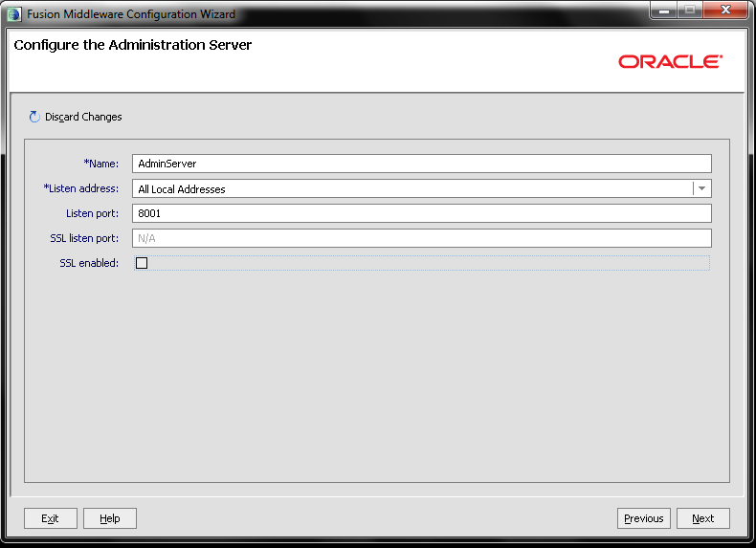This screenshot has height=548, width=756.
Task: Click the Exit button
Action: [x=51, y=518]
